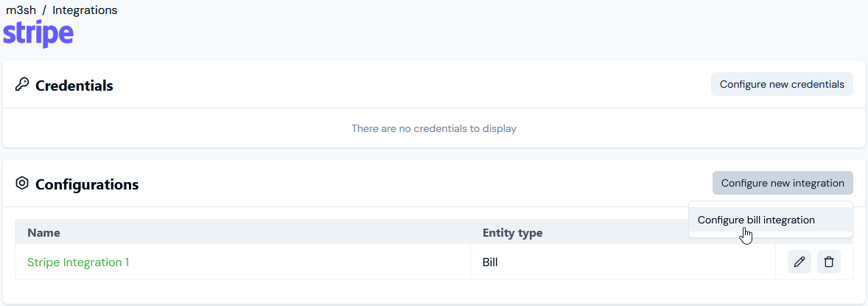Click the Credentials section heading
868x306 pixels.
click(74, 86)
